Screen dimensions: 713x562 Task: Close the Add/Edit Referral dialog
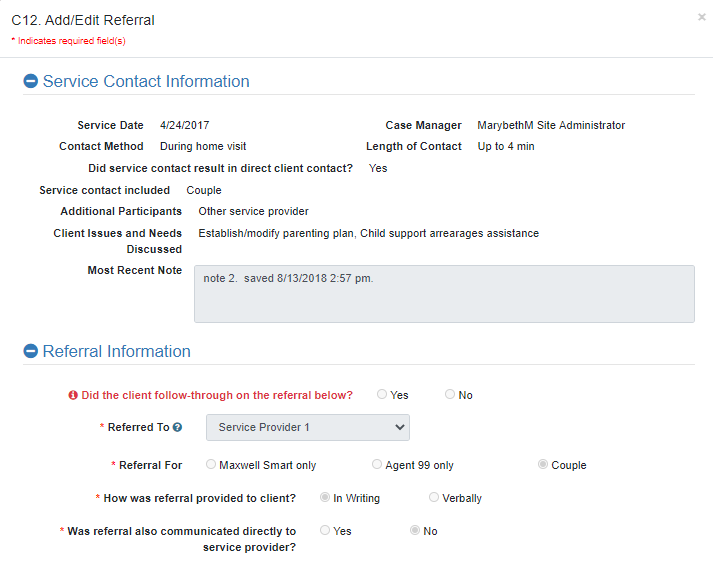pyautogui.click(x=701, y=17)
